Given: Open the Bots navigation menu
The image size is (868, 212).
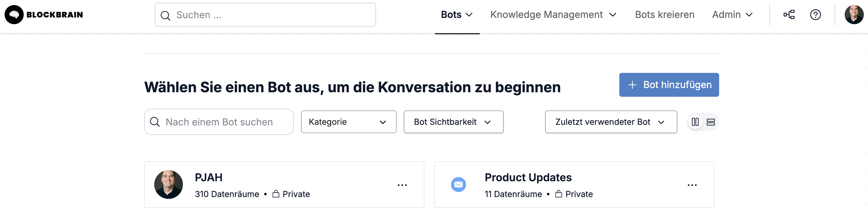Looking at the screenshot, I should coord(457,14).
